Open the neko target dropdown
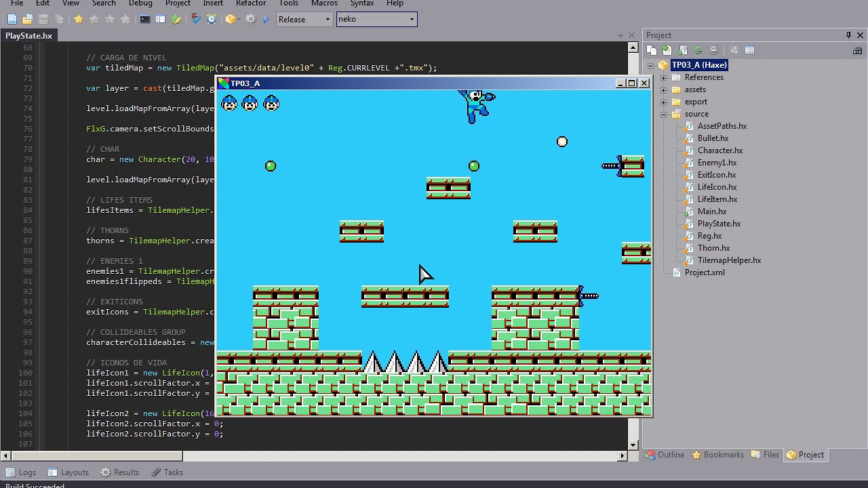This screenshot has height=488, width=868. [x=376, y=20]
